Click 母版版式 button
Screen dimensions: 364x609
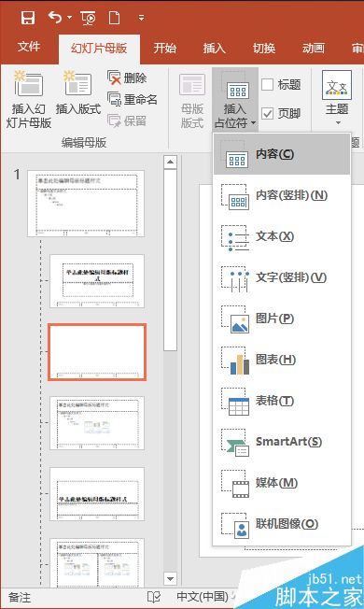[x=192, y=101]
